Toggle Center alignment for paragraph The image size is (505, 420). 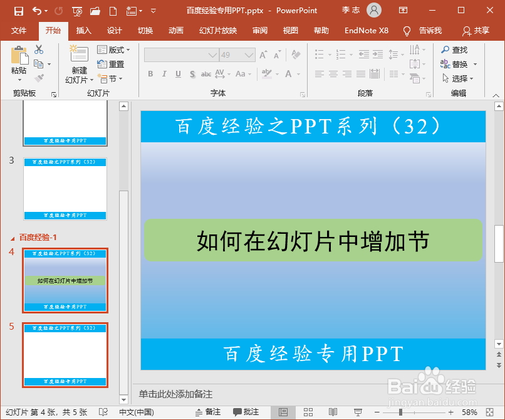click(333, 74)
